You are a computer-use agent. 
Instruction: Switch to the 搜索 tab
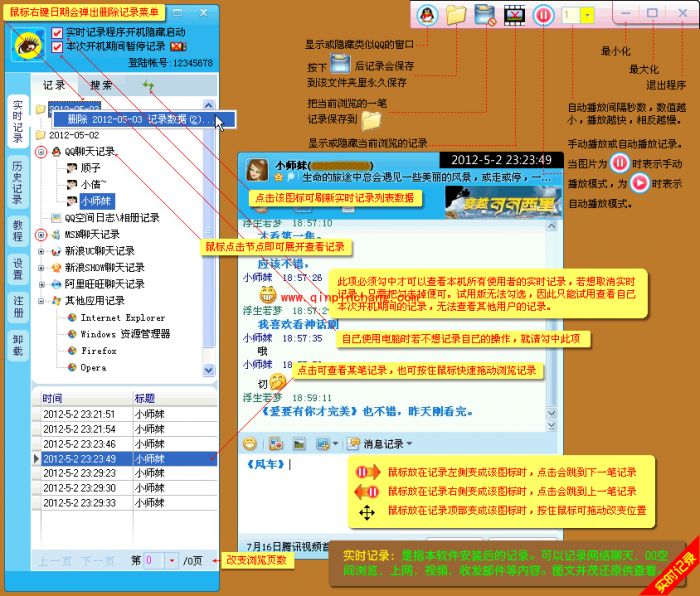point(101,86)
